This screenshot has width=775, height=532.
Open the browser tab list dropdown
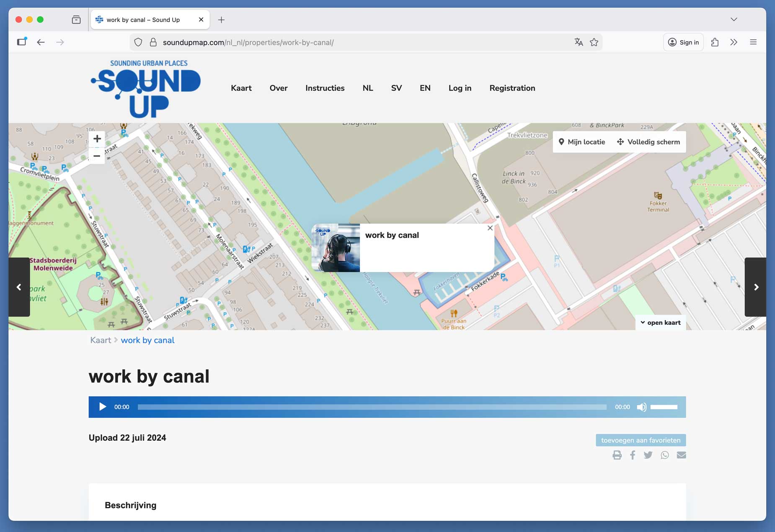(734, 20)
